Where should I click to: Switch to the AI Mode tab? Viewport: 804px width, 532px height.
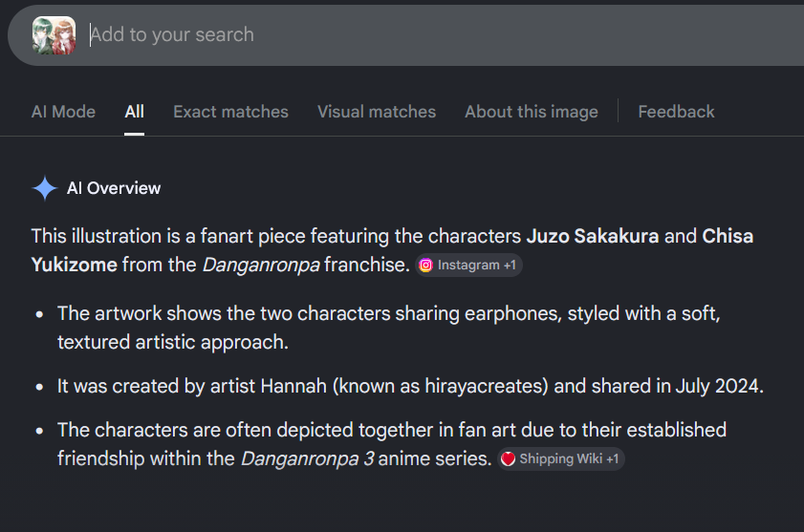[x=63, y=112]
